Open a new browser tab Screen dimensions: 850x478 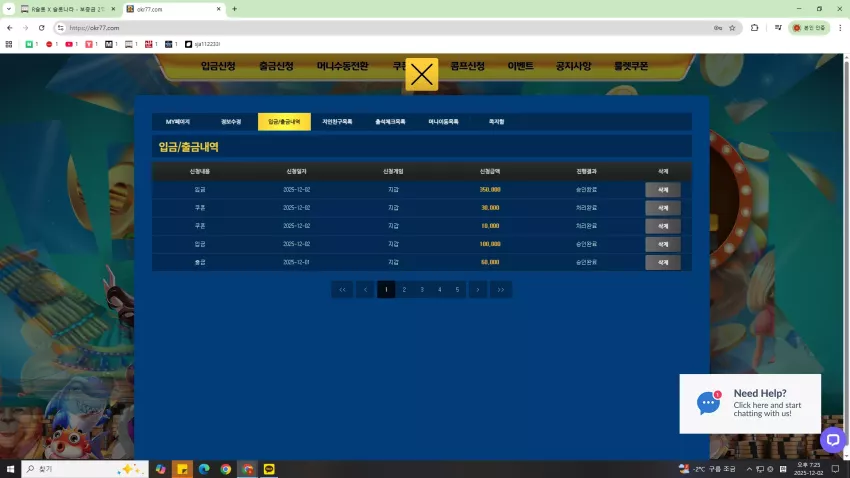[x=234, y=9]
